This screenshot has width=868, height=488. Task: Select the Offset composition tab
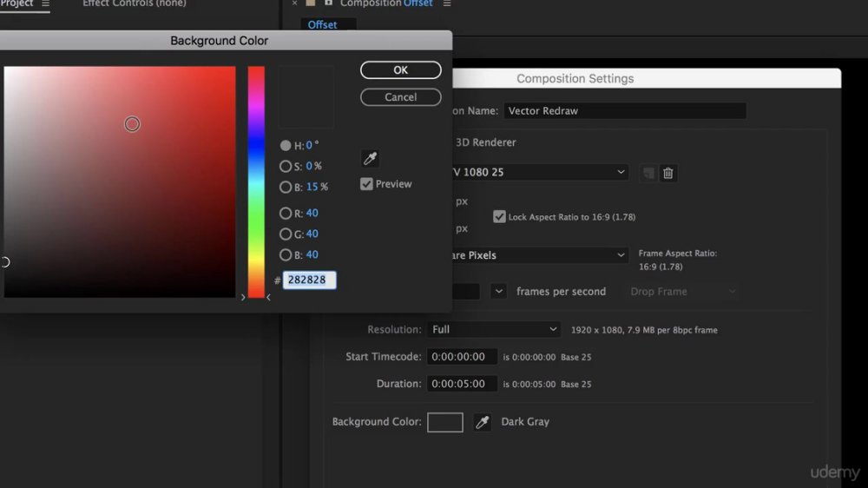click(322, 25)
